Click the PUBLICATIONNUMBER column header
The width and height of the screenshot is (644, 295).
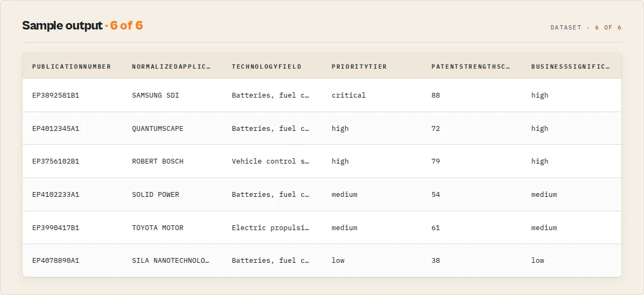tap(71, 67)
